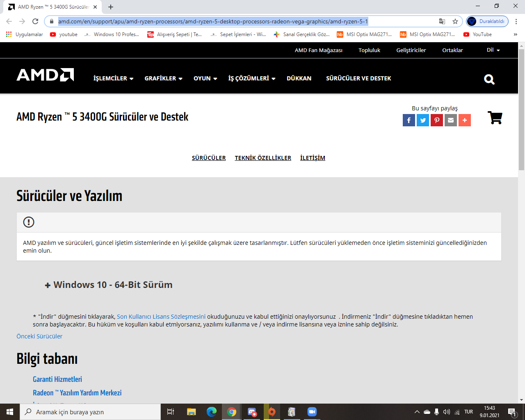The width and height of the screenshot is (525, 420).
Task: Share this page by email icon
Action: coord(451,120)
